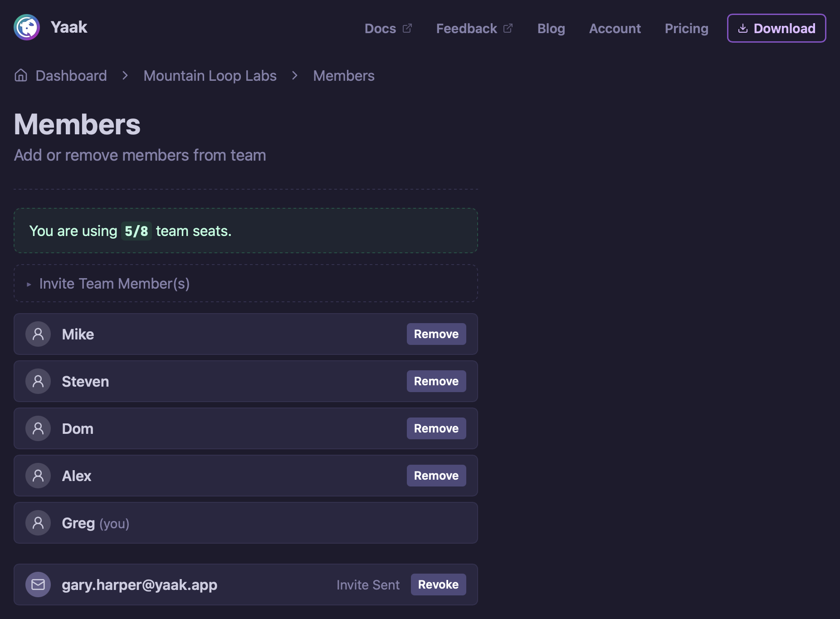The width and height of the screenshot is (840, 619).
Task: Open the Docs external link
Action: click(x=388, y=29)
